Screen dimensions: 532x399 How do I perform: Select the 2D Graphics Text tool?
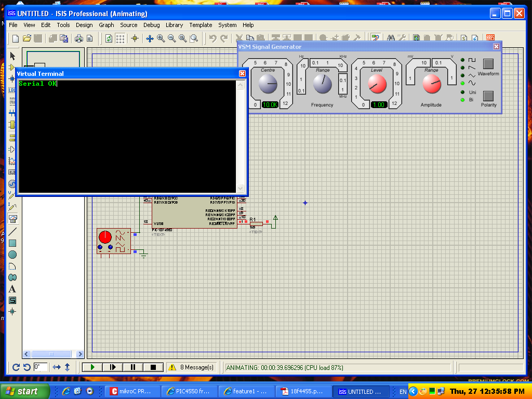point(12,289)
